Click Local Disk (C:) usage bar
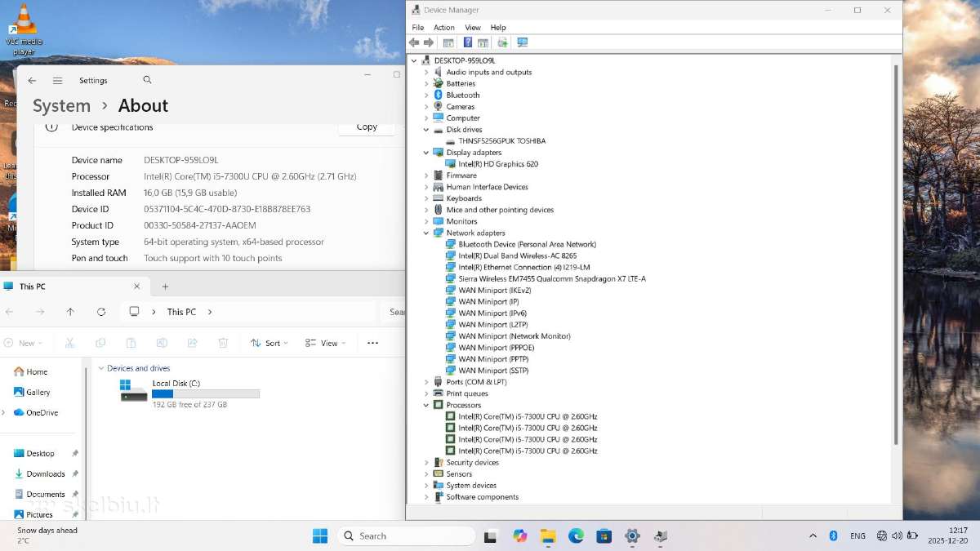The width and height of the screenshot is (980, 551). (x=206, y=394)
